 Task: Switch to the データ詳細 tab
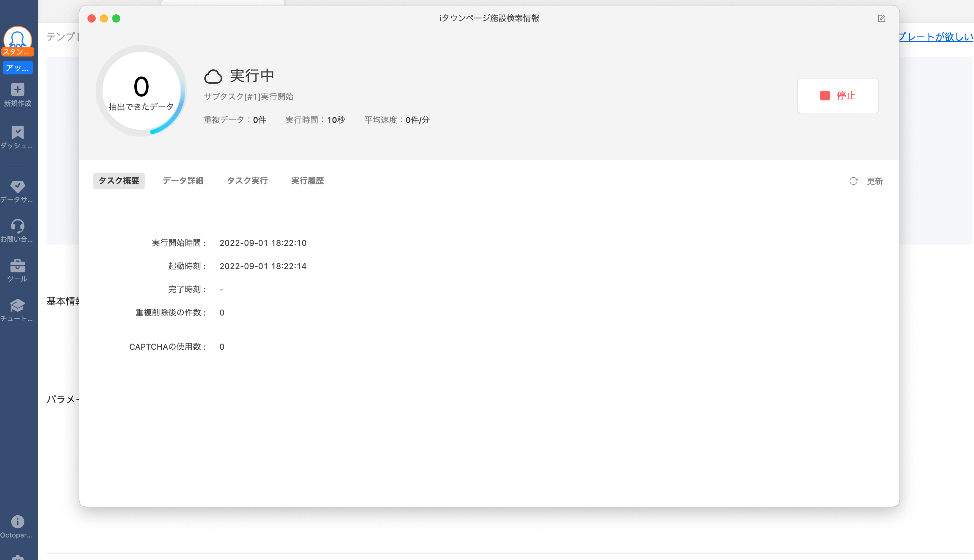click(183, 181)
